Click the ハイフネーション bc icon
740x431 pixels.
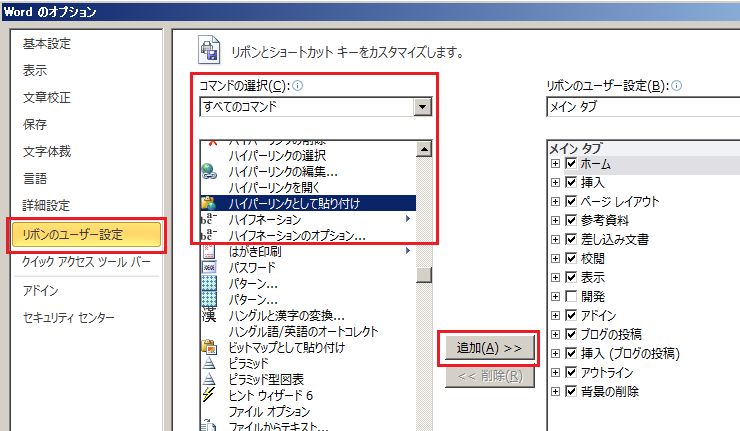[209, 219]
